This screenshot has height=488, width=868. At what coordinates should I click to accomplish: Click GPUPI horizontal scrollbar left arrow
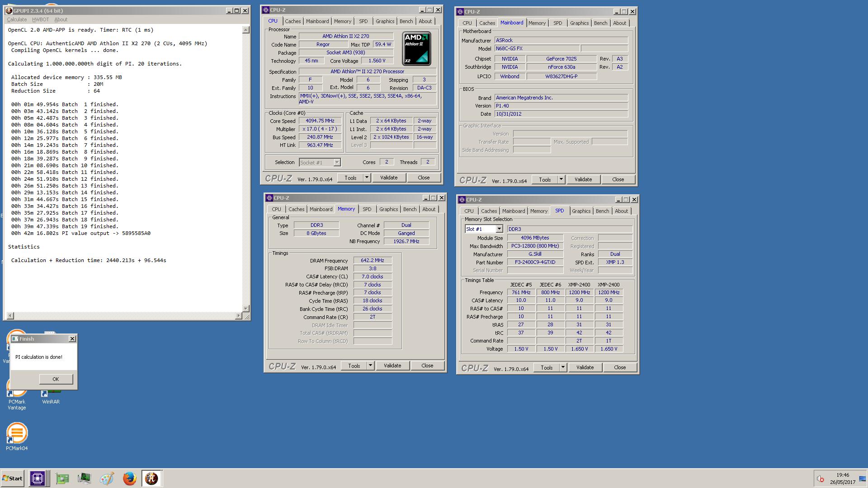10,316
